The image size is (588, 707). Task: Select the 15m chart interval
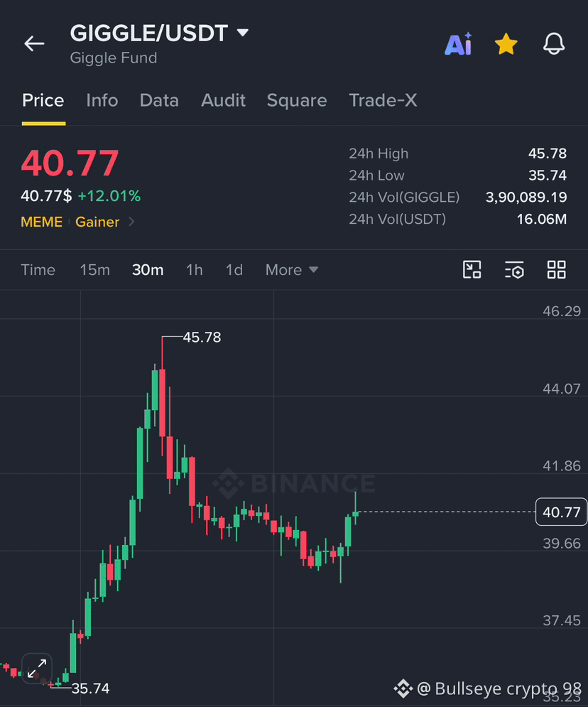click(x=94, y=269)
